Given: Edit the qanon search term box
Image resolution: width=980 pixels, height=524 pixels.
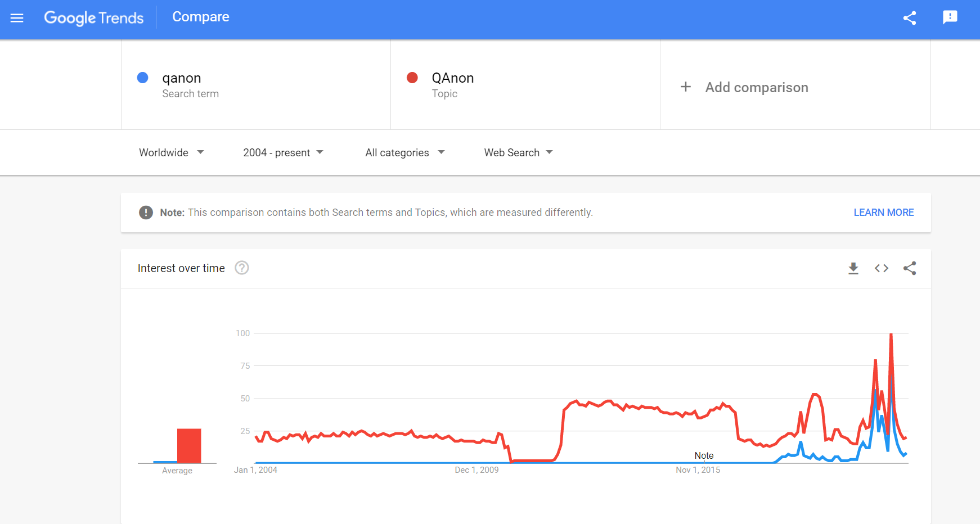Looking at the screenshot, I should pos(256,85).
